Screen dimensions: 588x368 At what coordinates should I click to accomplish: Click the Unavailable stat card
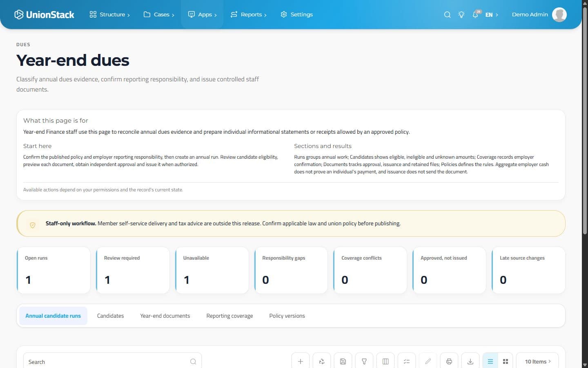pyautogui.click(x=212, y=270)
